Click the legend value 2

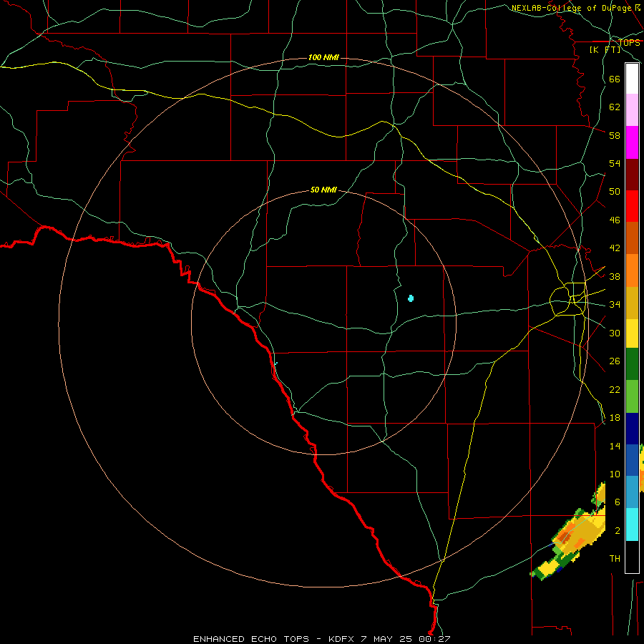click(618, 531)
